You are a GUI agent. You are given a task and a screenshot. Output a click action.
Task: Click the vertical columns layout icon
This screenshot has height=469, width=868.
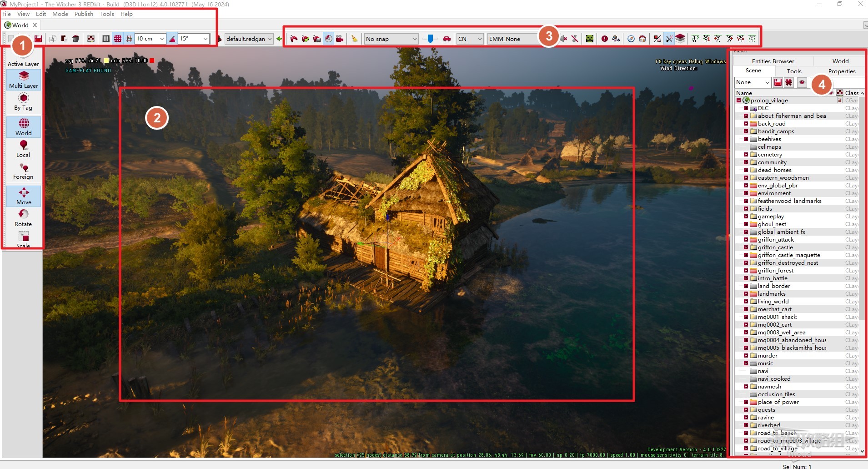coord(106,39)
